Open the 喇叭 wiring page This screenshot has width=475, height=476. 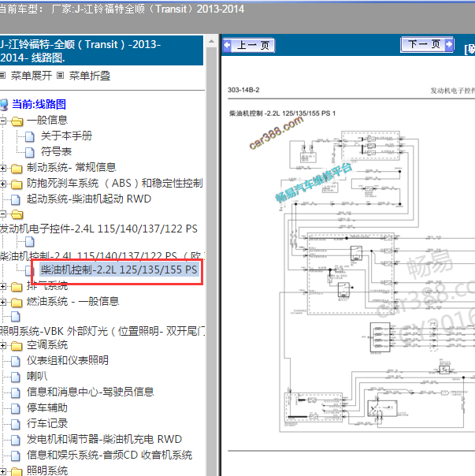coord(37,376)
